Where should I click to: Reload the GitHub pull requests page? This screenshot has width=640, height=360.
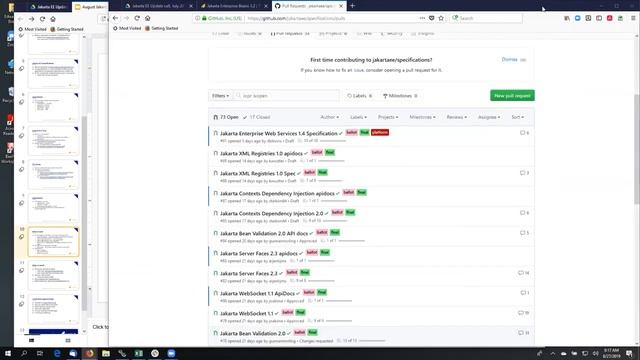click(x=137, y=18)
